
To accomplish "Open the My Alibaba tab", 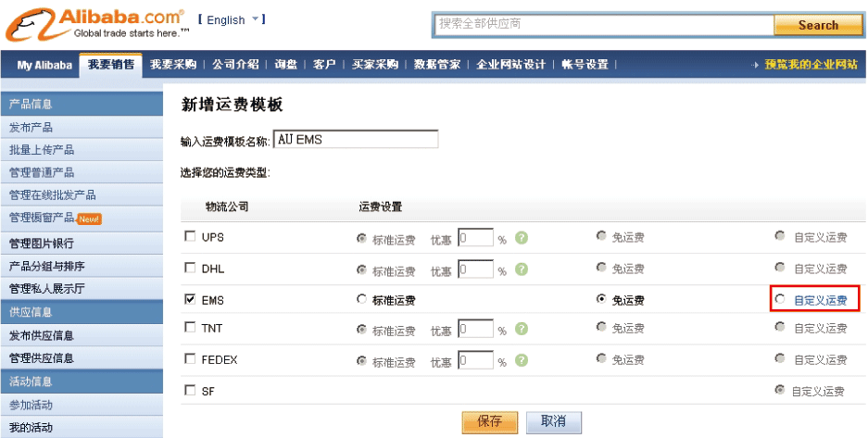I will pyautogui.click(x=44, y=65).
